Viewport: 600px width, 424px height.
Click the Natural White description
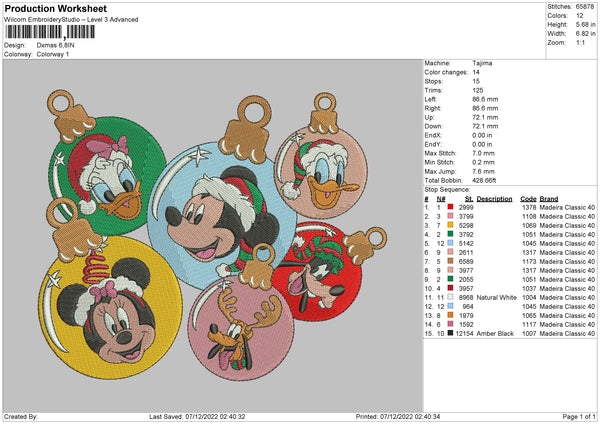point(496,297)
